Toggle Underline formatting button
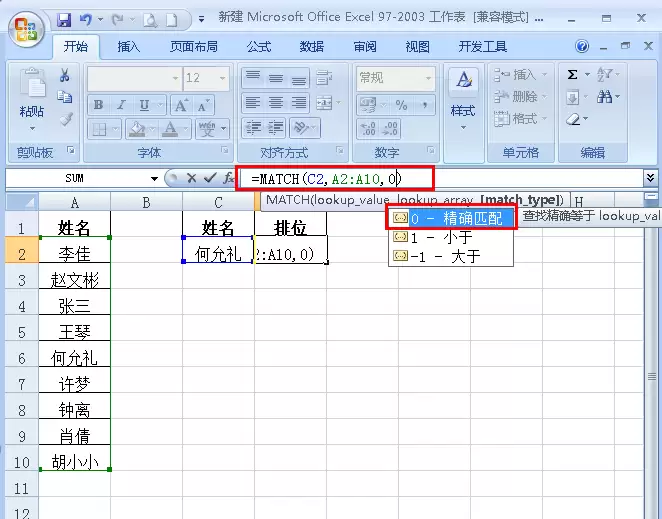 [144, 105]
